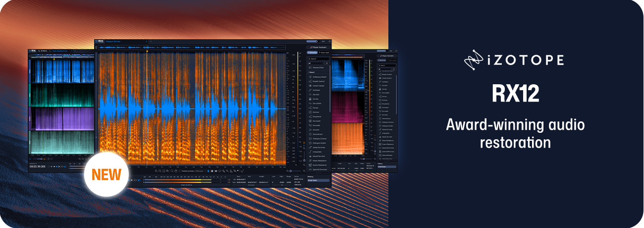Image resolution: width=644 pixels, height=228 pixels.
Task: Select Initial State in History panel
Action: (318, 180)
